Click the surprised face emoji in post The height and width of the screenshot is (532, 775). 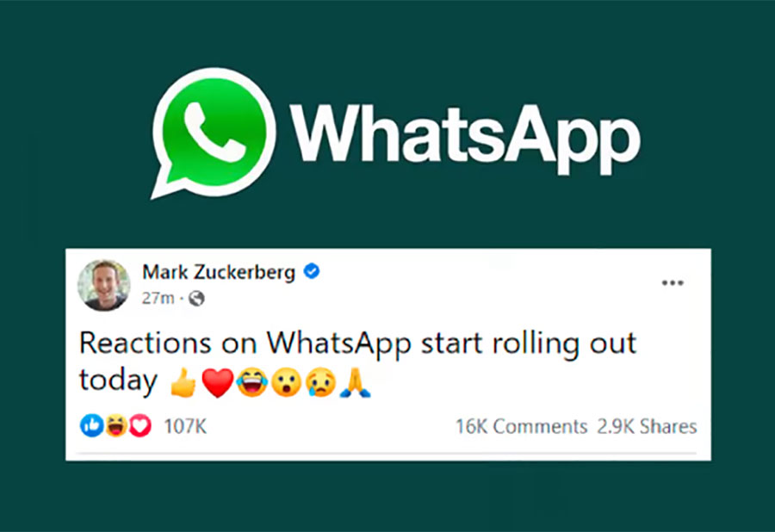click(286, 383)
